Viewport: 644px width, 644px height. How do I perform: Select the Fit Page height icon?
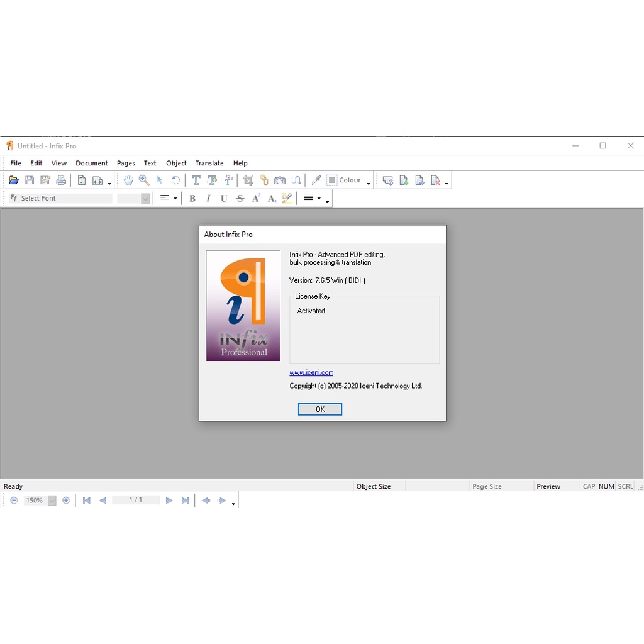(x=82, y=180)
